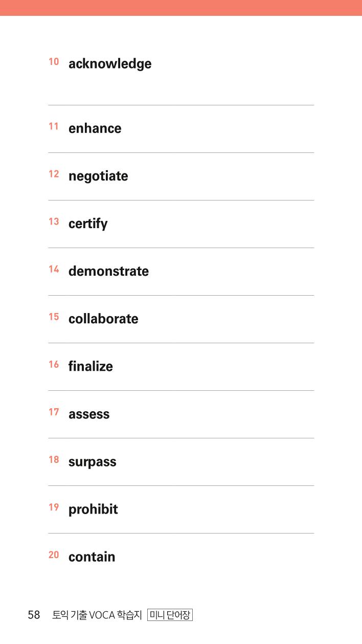Viewport: 362px width, 644px height.
Task: Tap the word surpass
Action: [93, 462]
